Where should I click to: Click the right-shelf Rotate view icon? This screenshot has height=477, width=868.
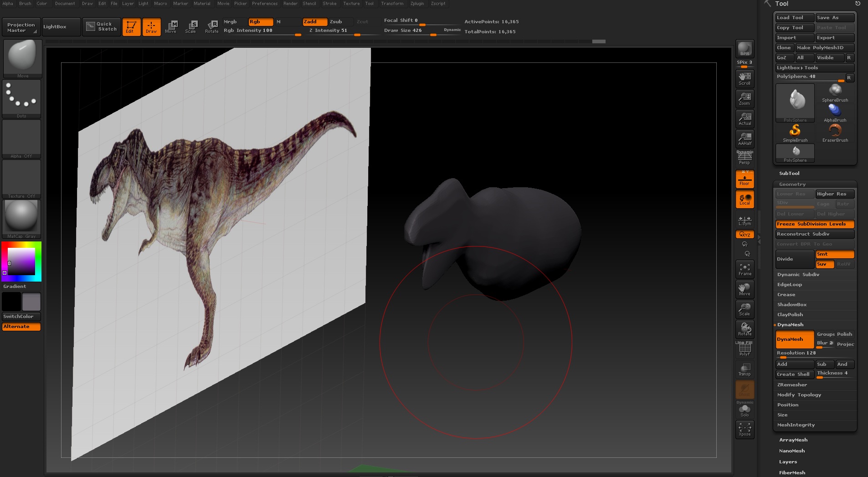tap(745, 329)
